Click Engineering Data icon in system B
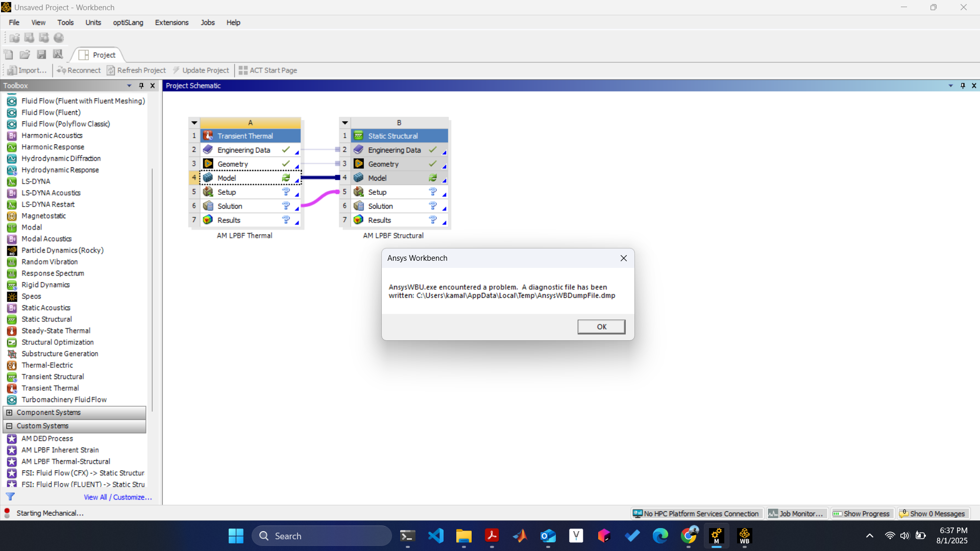Viewport: 980px width, 551px height. tap(359, 149)
